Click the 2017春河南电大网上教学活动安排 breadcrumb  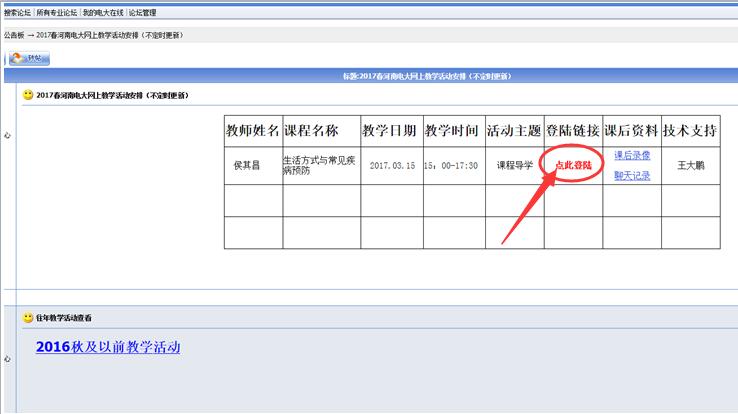tap(116, 35)
